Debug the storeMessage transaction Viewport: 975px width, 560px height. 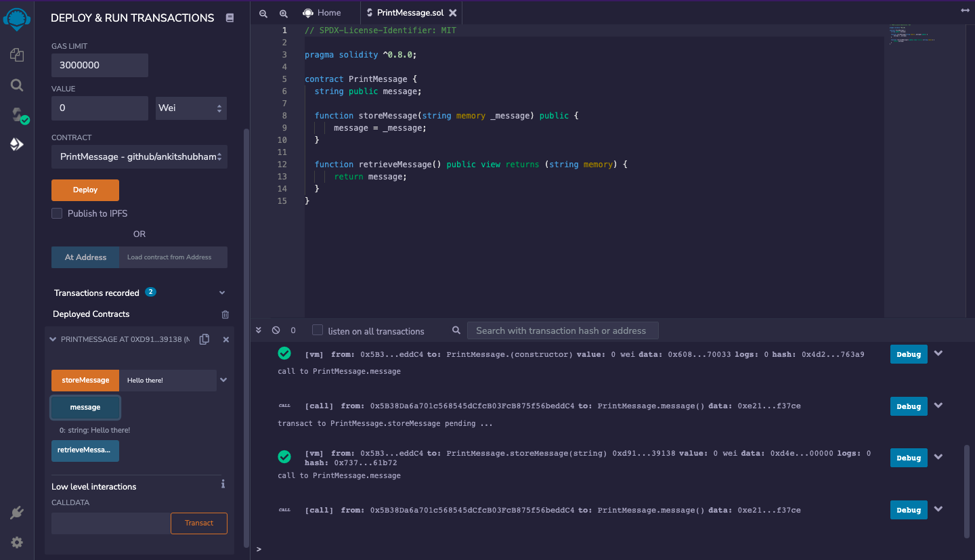tap(909, 458)
